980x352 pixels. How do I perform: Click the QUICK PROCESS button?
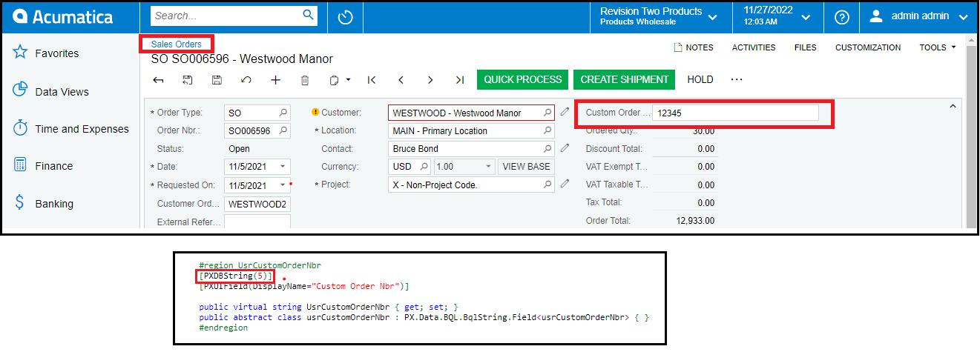tap(523, 79)
